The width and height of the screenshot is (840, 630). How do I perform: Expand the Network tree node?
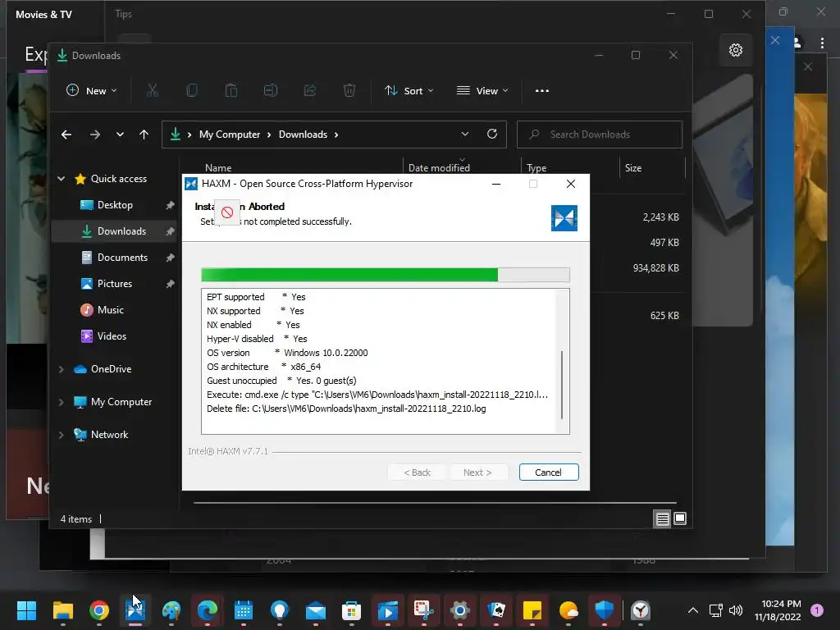tap(61, 435)
